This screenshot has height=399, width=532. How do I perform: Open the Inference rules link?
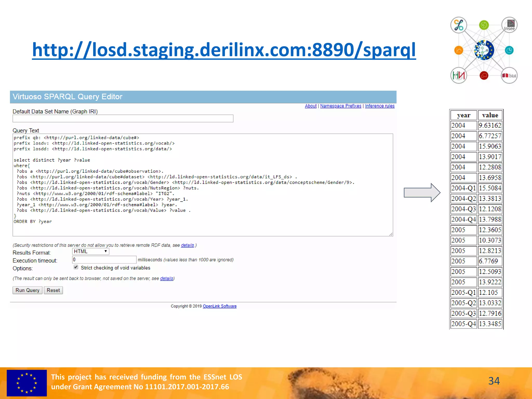380,106
